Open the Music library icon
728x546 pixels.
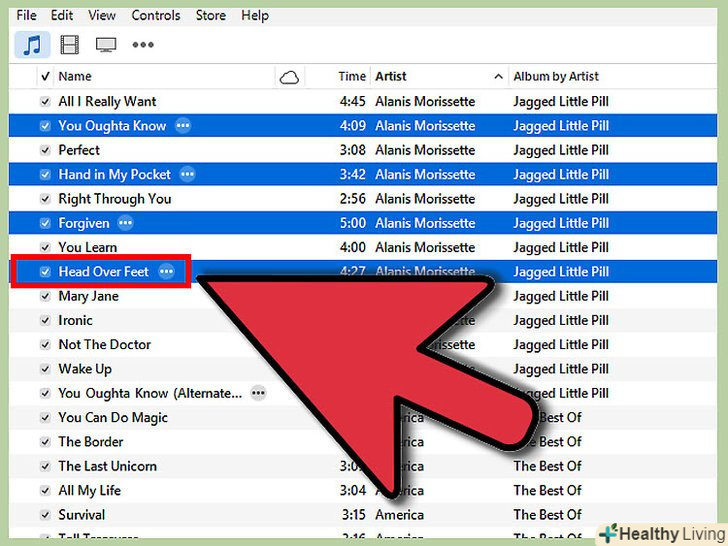[x=32, y=45]
